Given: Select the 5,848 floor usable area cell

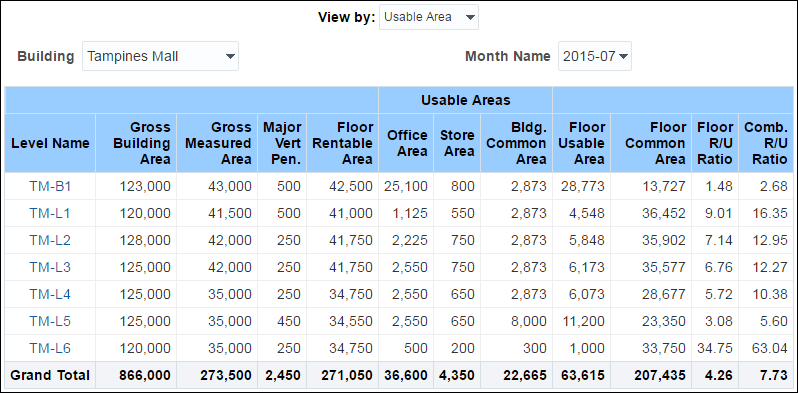Looking at the screenshot, I should coord(582,240).
